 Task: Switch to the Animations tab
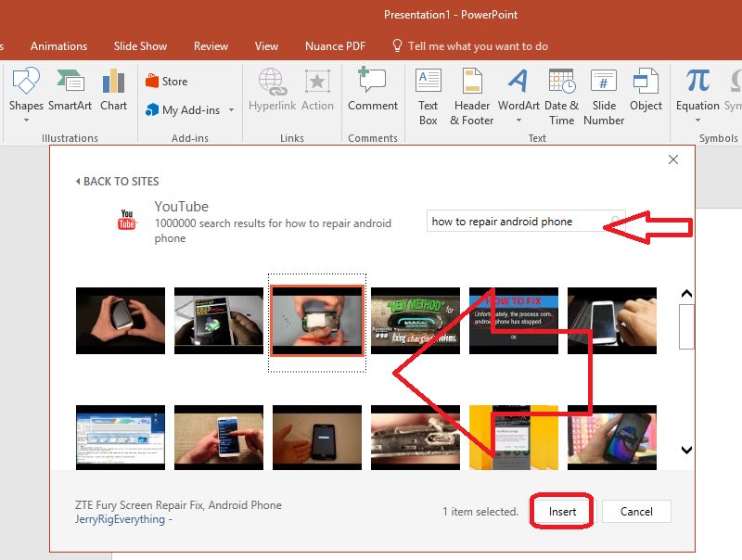(58, 45)
